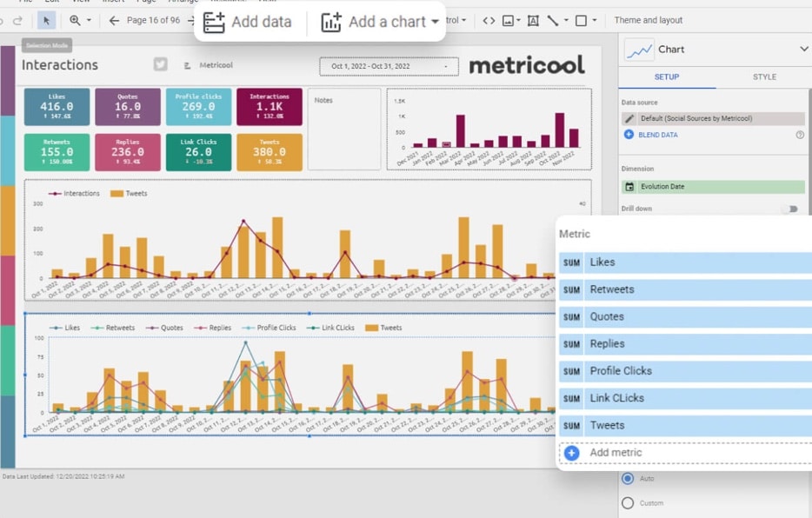Select the Replies metric chip

coord(686,344)
